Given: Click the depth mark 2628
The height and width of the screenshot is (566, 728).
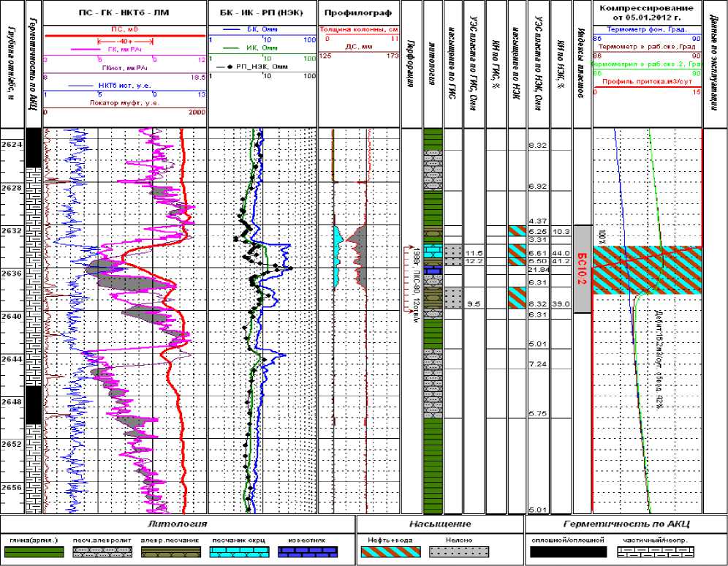Looking at the screenshot, I should pos(12,188).
